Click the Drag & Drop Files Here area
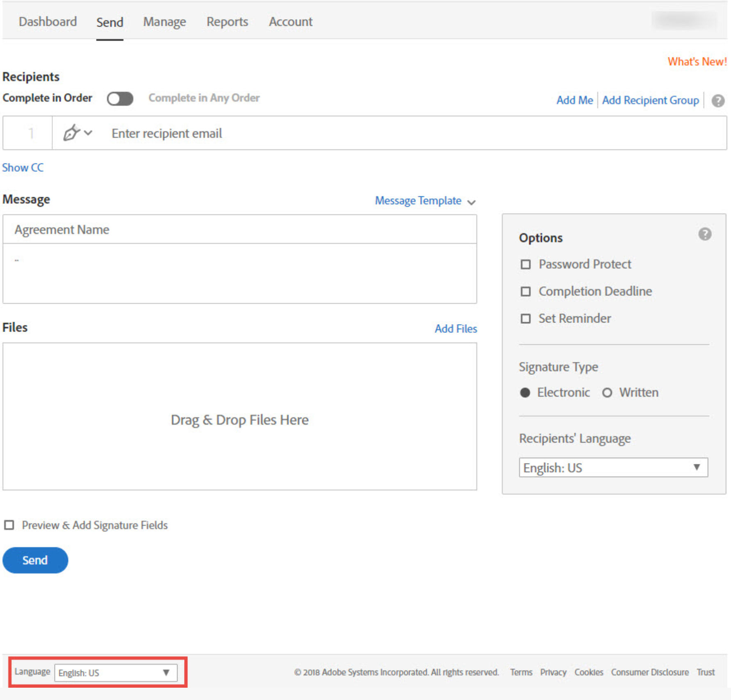 coord(239,416)
